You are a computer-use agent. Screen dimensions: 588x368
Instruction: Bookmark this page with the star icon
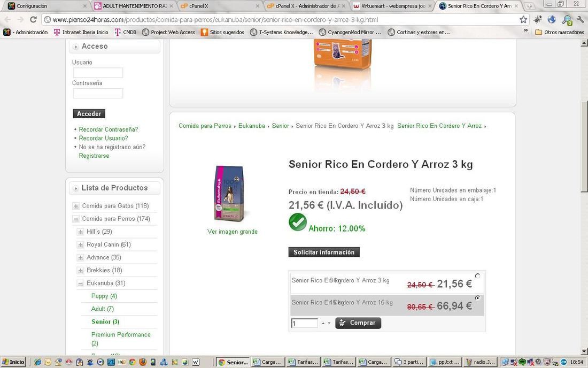pyautogui.click(x=523, y=19)
